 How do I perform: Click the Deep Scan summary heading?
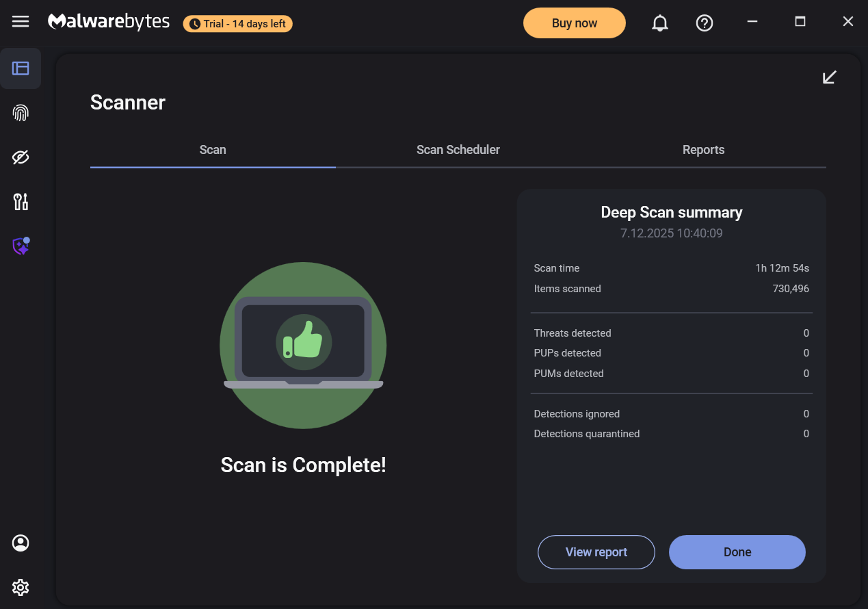pyautogui.click(x=672, y=212)
